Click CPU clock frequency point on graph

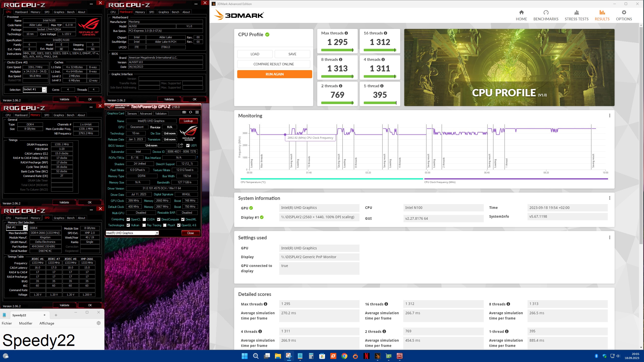[x=285, y=134]
